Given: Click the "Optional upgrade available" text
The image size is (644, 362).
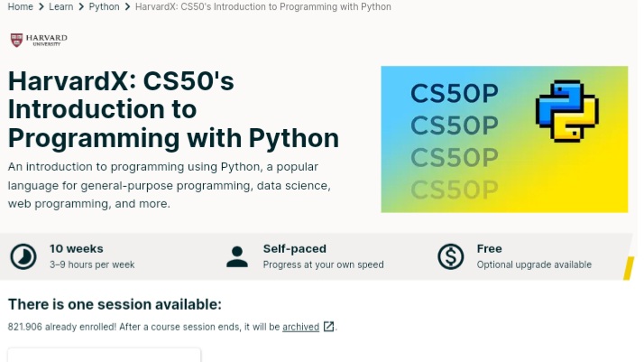Looking at the screenshot, I should [534, 265].
